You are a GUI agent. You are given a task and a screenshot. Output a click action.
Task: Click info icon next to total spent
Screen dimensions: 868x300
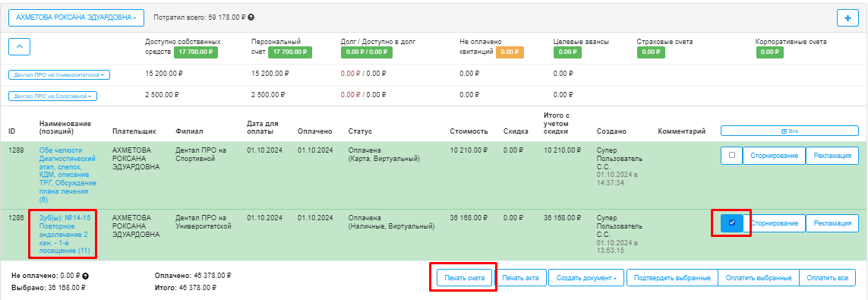(x=251, y=17)
